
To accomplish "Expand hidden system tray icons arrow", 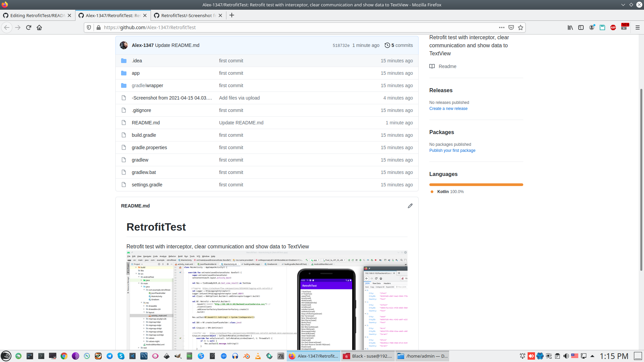I will tap(592, 356).
